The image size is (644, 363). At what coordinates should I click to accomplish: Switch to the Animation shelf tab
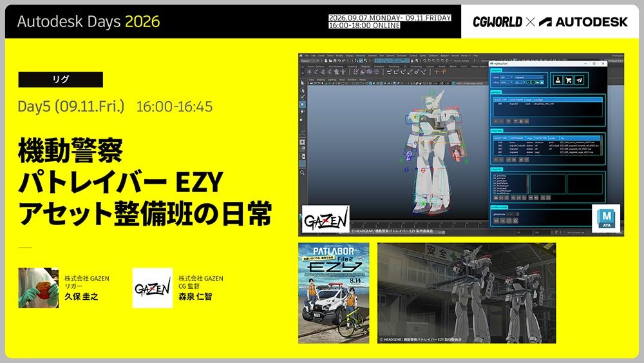(379, 66)
